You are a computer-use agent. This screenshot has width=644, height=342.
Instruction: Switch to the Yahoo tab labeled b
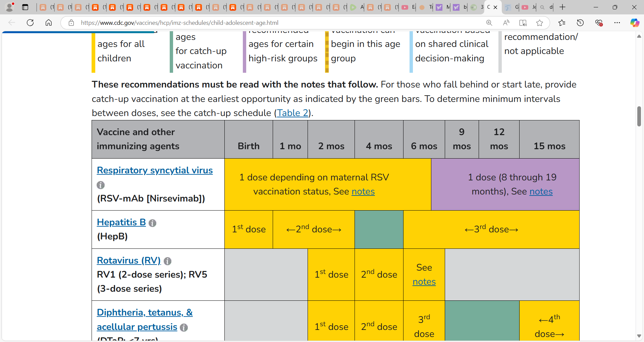(460, 7)
